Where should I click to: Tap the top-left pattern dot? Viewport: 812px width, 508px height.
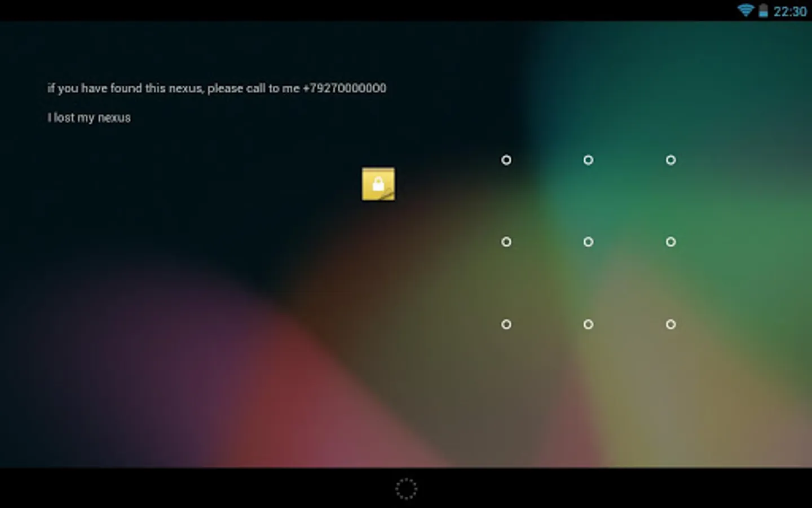point(506,160)
